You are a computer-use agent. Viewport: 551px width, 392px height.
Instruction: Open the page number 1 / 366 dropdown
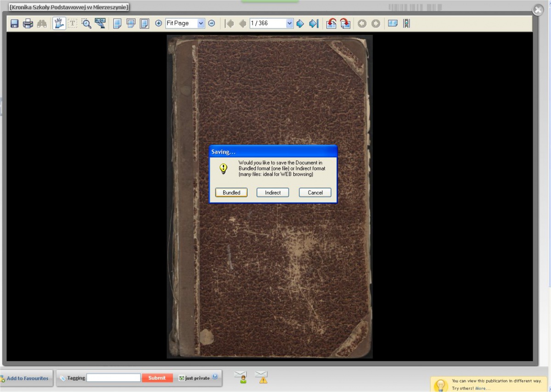pos(289,23)
